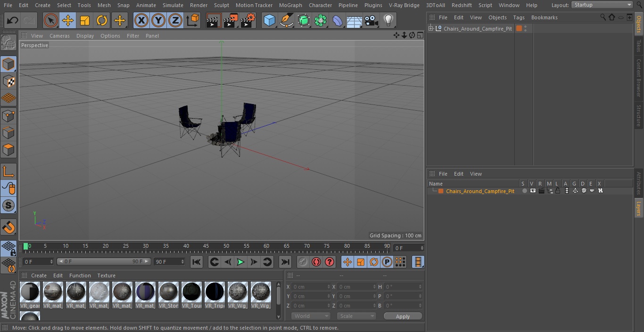Toggle Y axis lock
The image size is (644, 332).
coord(158,20)
